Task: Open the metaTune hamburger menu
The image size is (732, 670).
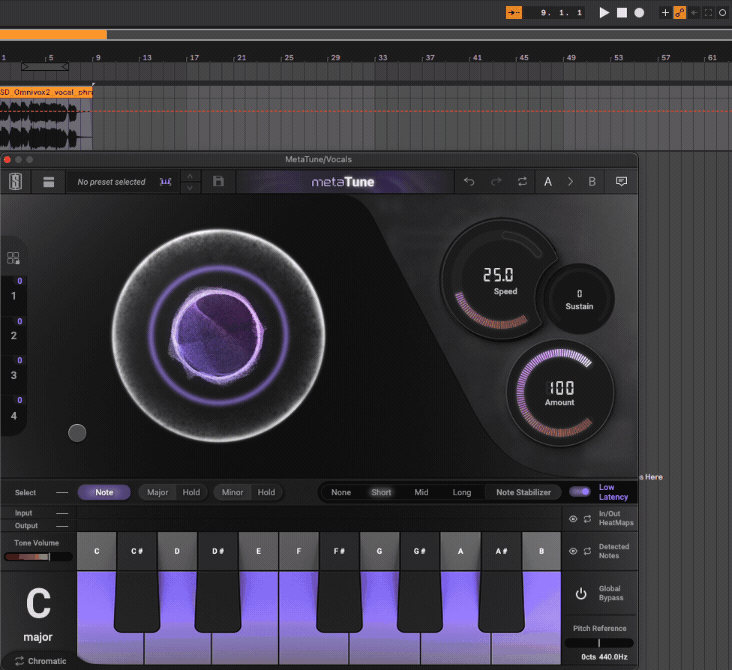Action: point(49,182)
